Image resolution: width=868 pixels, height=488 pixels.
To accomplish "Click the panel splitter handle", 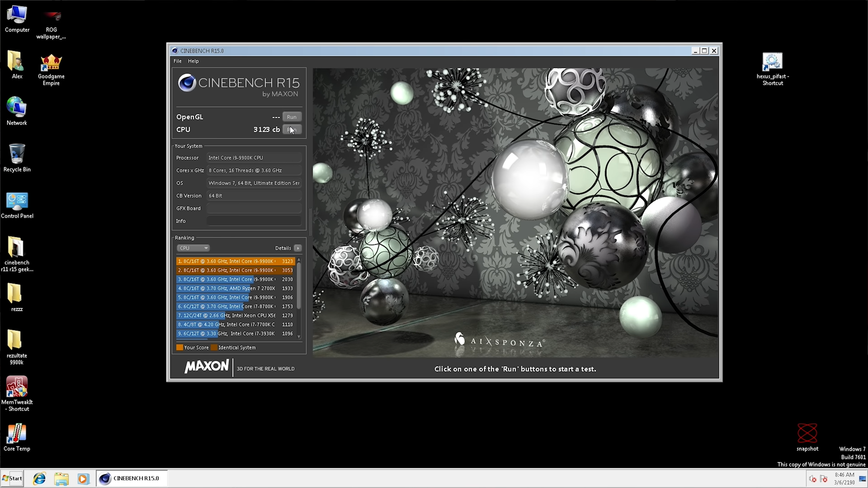I will pyautogui.click(x=310, y=221).
